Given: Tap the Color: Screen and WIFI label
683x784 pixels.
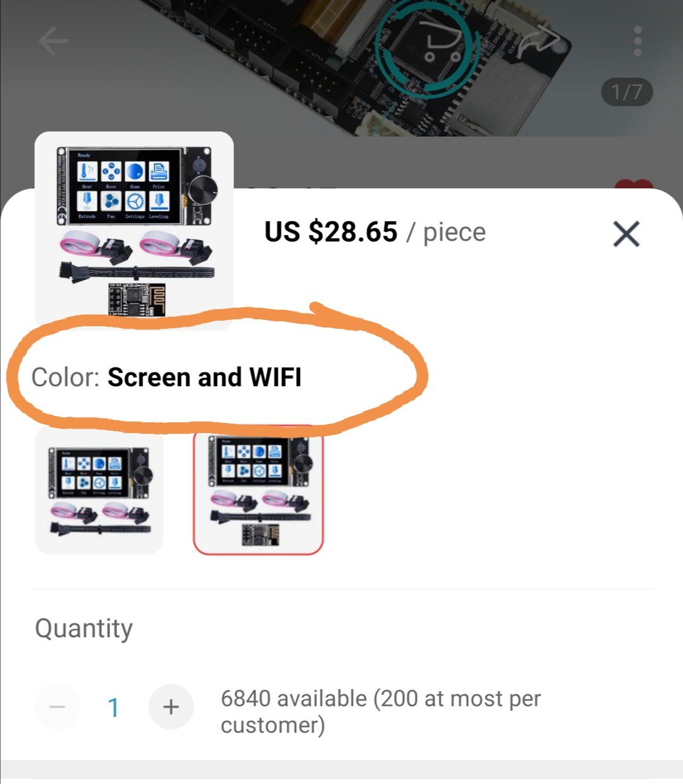Looking at the screenshot, I should [x=166, y=377].
